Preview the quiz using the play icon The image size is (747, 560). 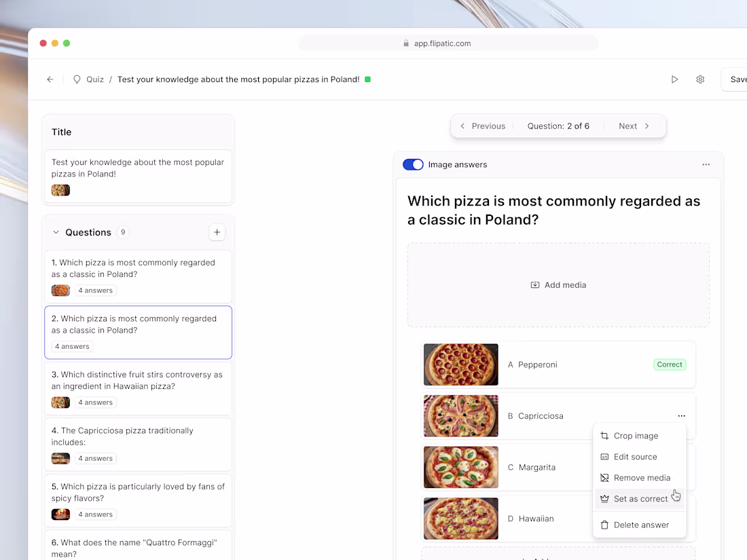click(x=675, y=79)
